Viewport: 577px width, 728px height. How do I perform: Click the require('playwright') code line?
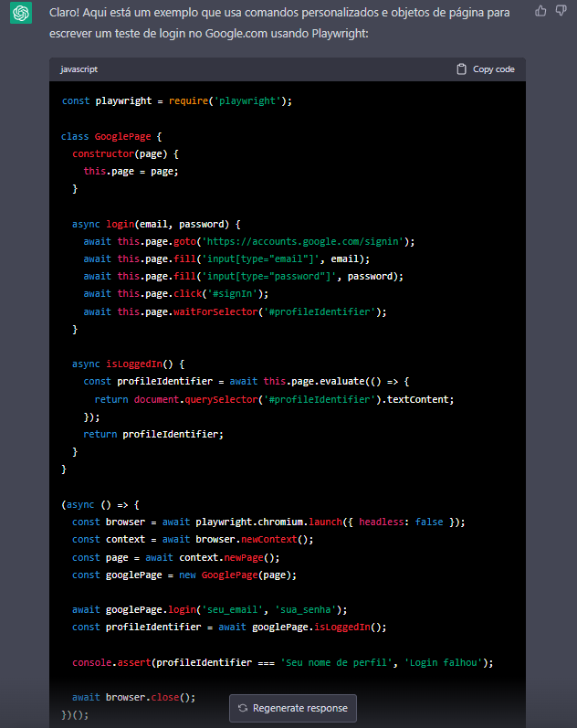pos(177,100)
